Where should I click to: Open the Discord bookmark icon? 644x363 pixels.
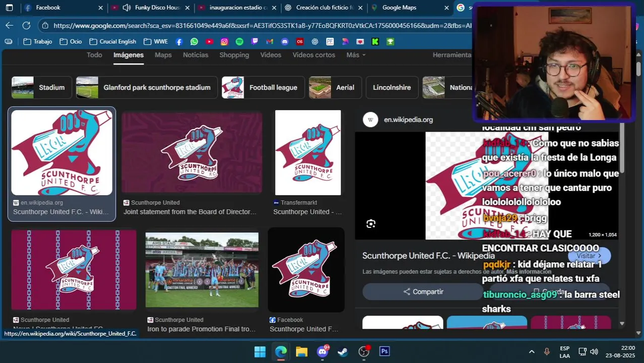coord(285,41)
